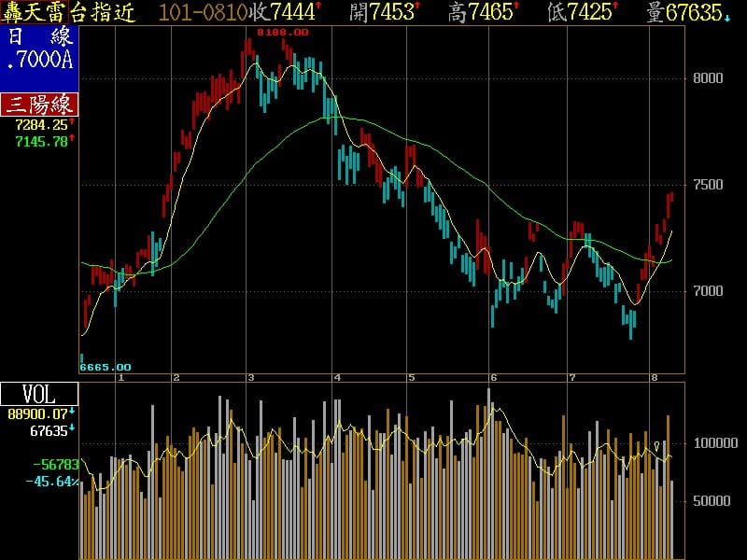
Task: Select the volume average value 88900.07
Action: (x=38, y=413)
